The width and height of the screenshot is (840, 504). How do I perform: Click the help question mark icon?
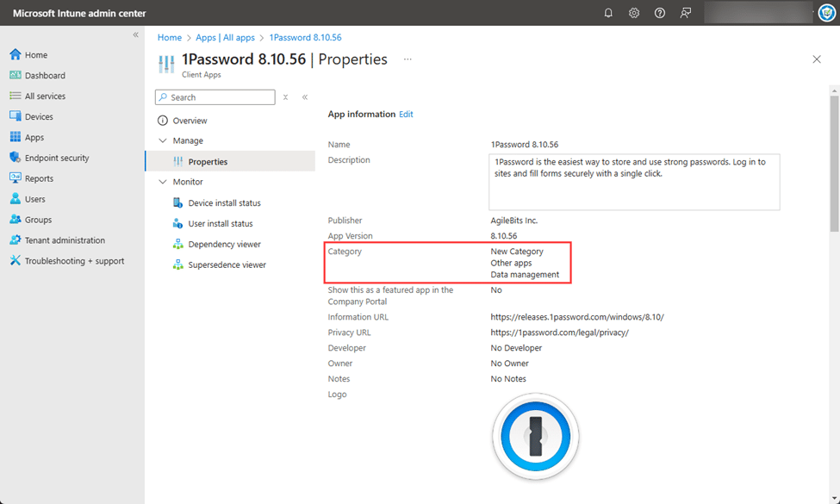tap(660, 13)
